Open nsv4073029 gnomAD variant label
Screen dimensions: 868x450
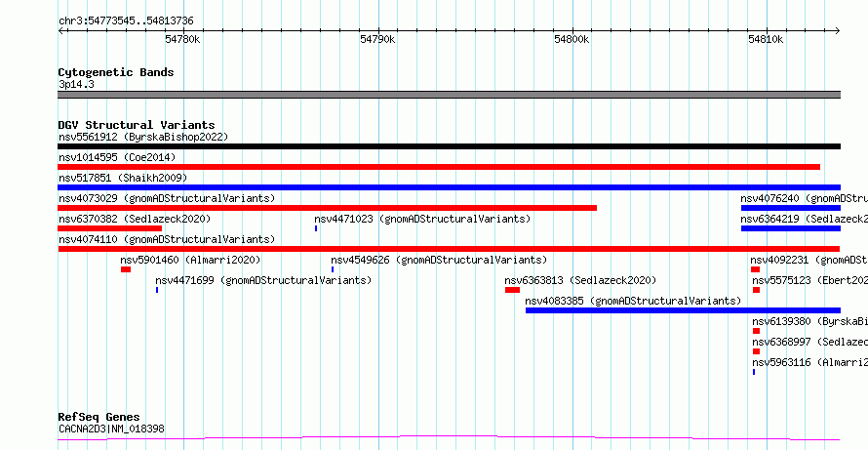[167, 198]
